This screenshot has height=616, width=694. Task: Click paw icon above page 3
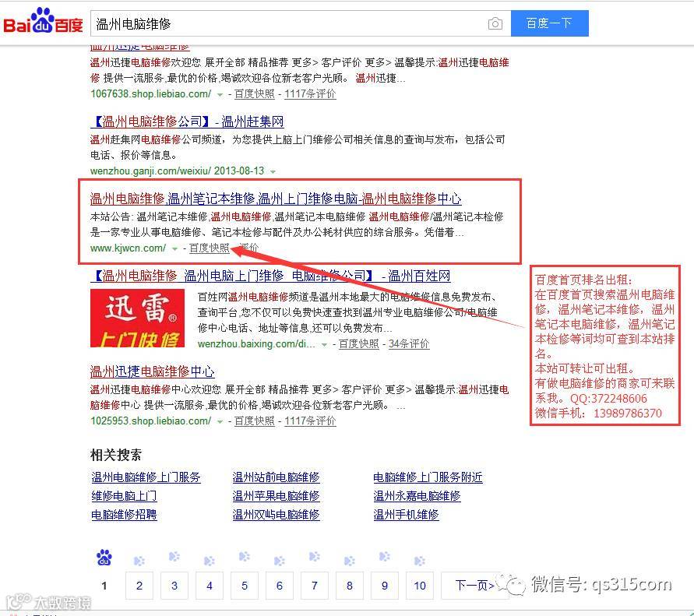[x=174, y=556]
